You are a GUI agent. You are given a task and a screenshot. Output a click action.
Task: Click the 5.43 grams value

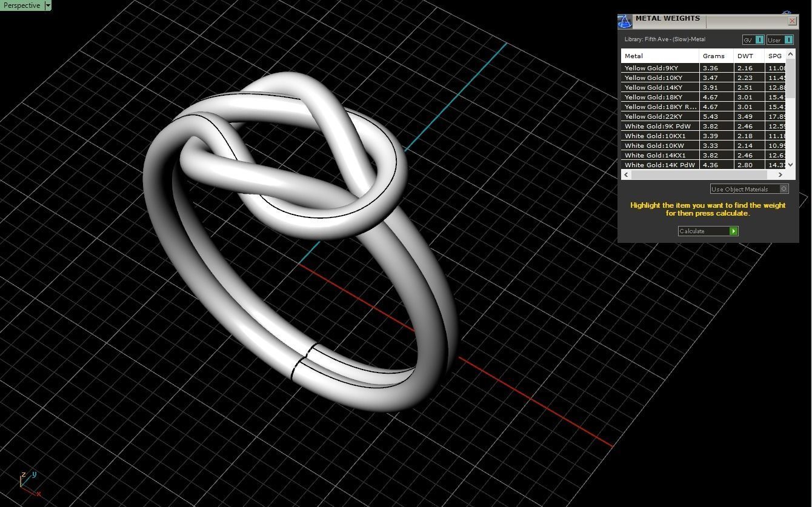tap(710, 116)
